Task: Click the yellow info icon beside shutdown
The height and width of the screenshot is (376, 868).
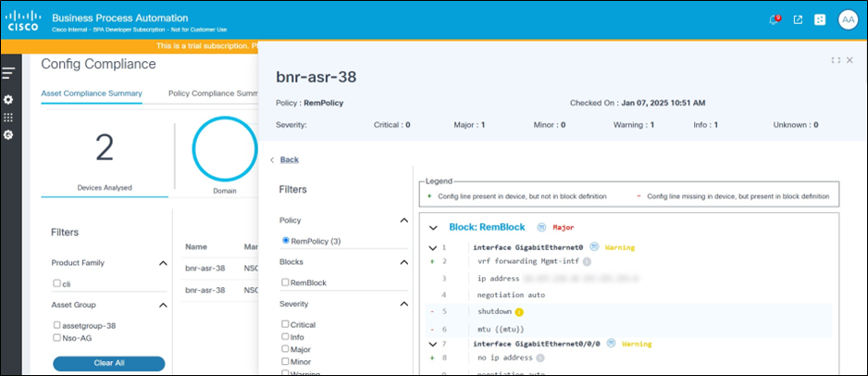Action: (x=519, y=312)
